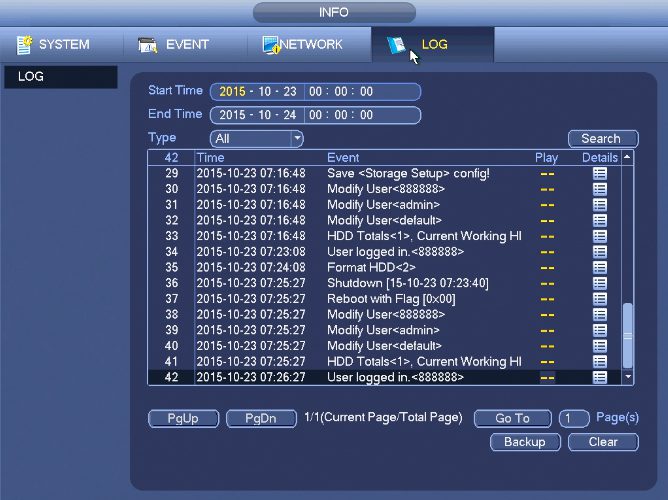Click the LOG tab book icon
Viewport: 668px width, 500px height.
pyautogui.click(x=396, y=45)
